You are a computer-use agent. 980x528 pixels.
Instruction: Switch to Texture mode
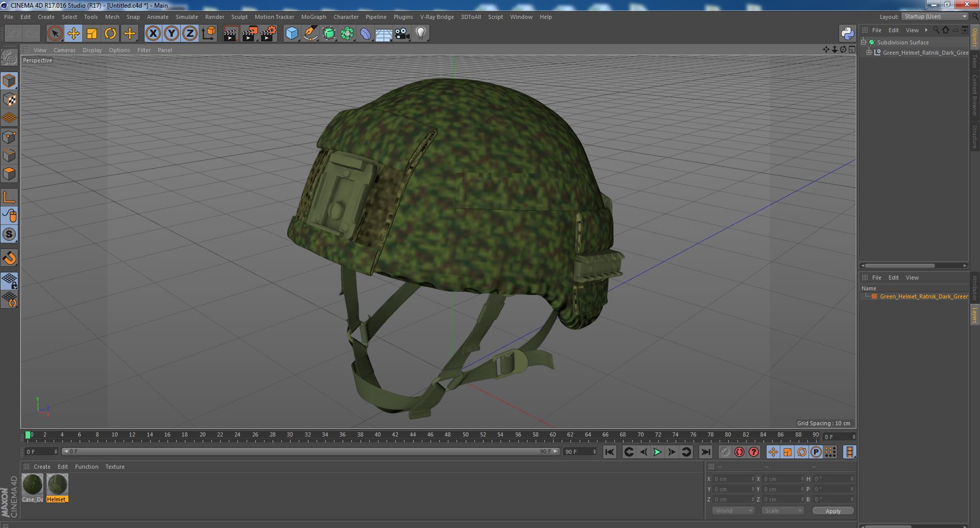9,100
